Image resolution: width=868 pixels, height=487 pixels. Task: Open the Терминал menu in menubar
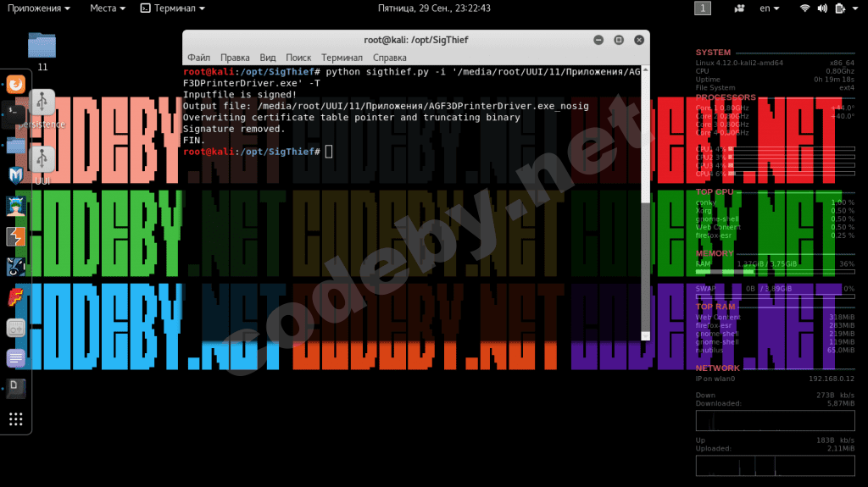(342, 58)
